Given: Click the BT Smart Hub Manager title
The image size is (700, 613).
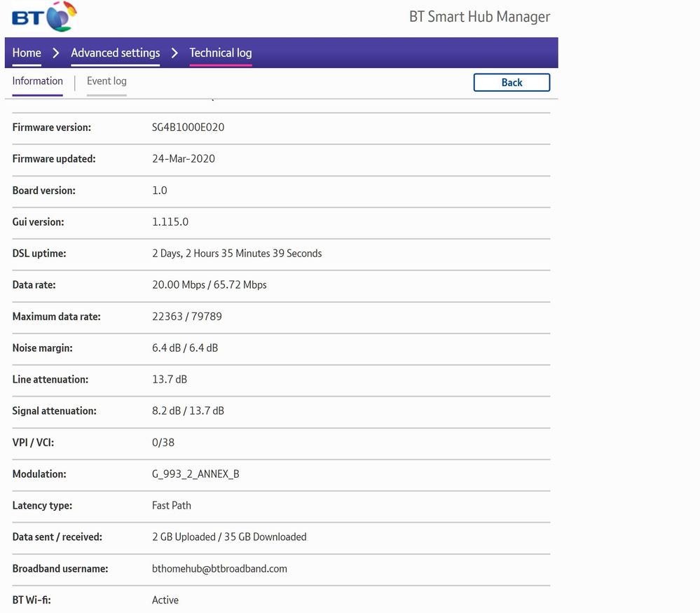Looking at the screenshot, I should pyautogui.click(x=479, y=17).
